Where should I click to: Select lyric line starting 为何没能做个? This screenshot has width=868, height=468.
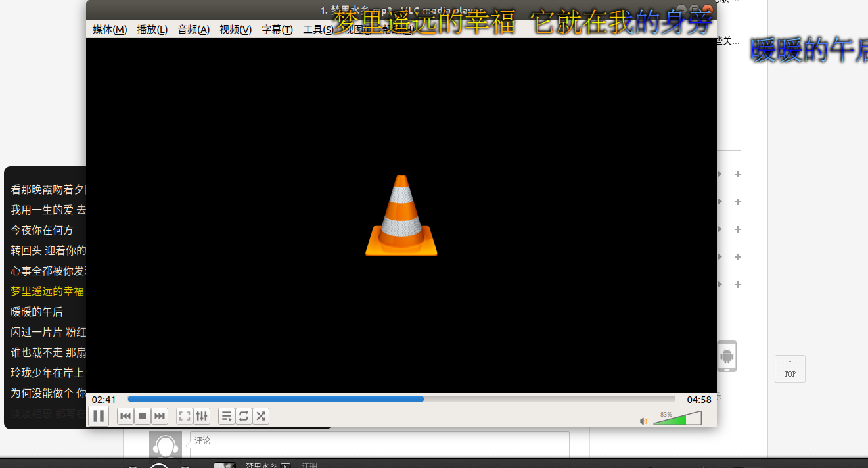point(48,393)
